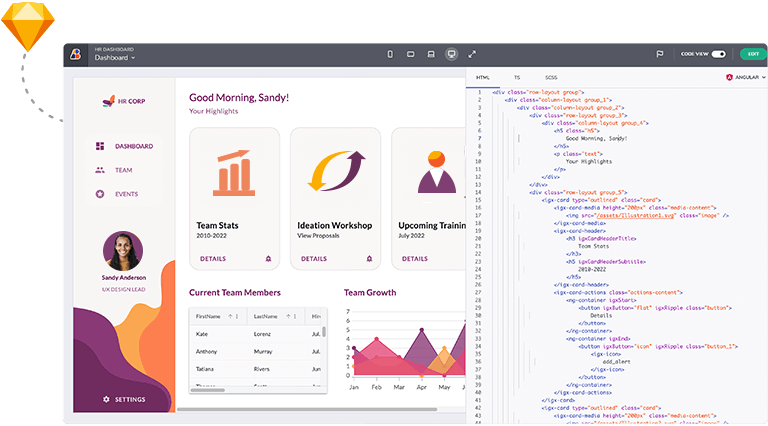The width and height of the screenshot is (768, 426).
Task: Click the alert bell on Ideation Workshop card
Action: [369, 259]
